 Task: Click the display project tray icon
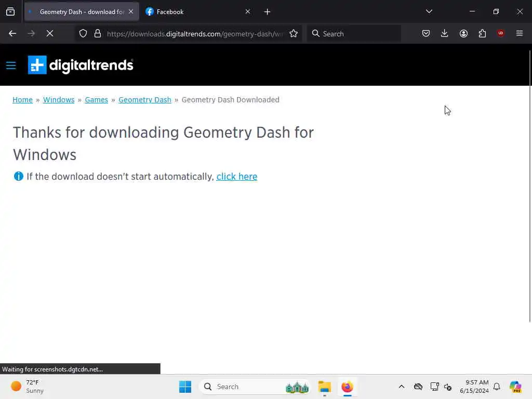[x=434, y=387]
